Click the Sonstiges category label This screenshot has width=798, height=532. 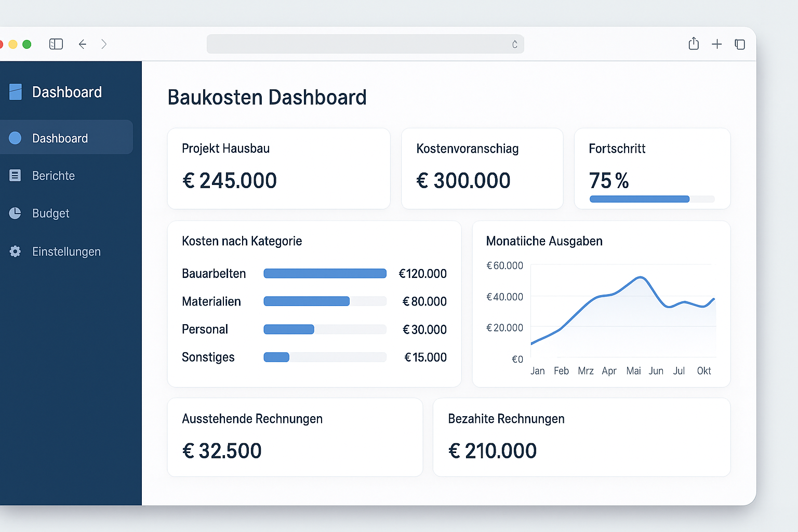coord(208,357)
